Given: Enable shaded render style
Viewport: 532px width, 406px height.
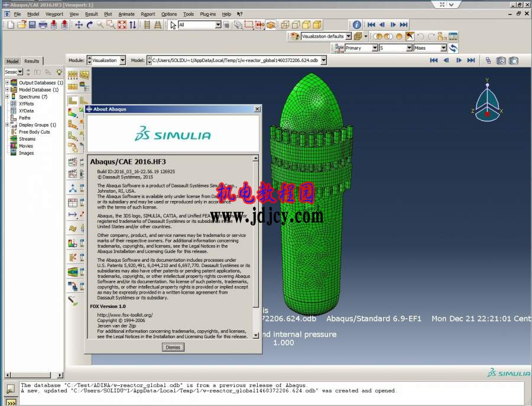Looking at the screenshot, I should [317, 25].
